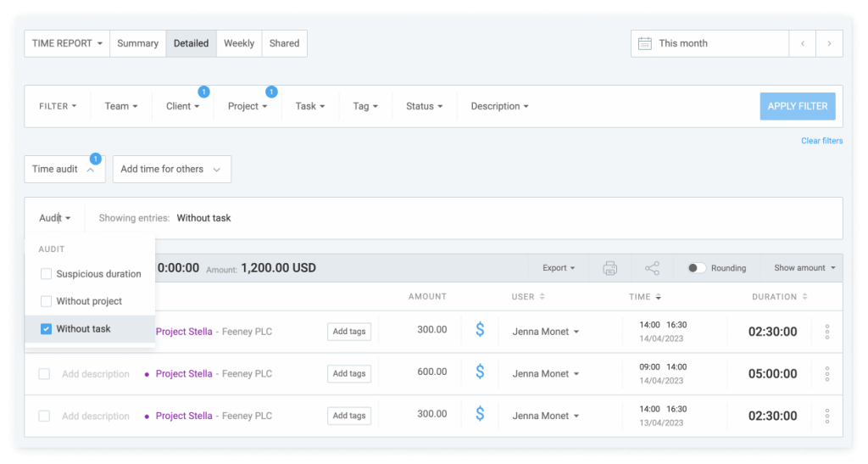
Task: Go to next month arrow
Action: [829, 43]
